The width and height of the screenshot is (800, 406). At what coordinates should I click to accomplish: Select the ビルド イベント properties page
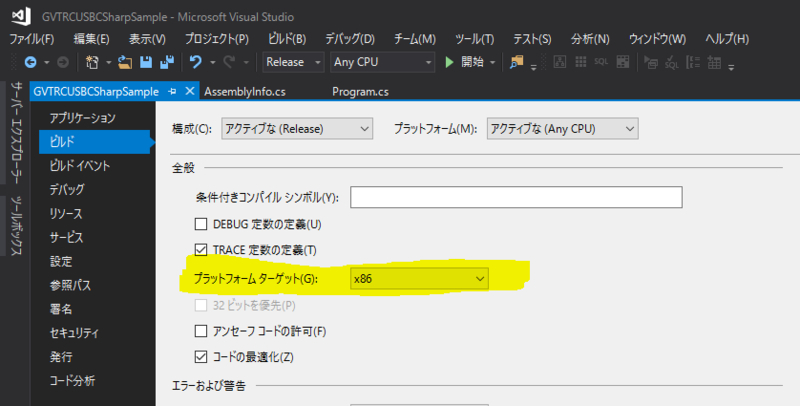pyautogui.click(x=80, y=165)
